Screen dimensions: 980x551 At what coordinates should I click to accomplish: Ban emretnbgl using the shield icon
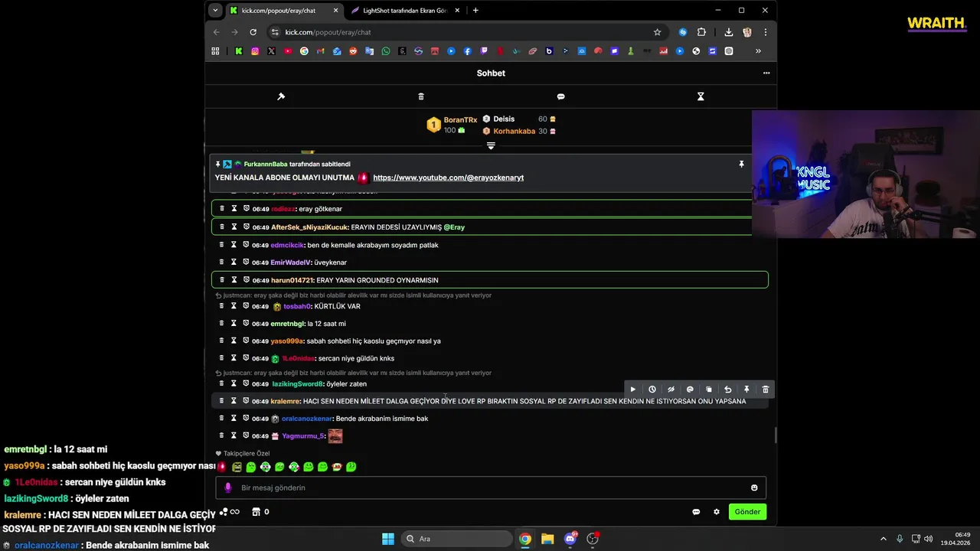click(246, 323)
